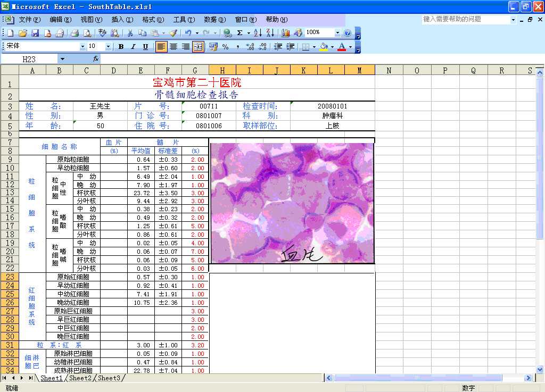Open Print Preview from the toolbar
The height and width of the screenshot is (392, 545).
(88, 33)
